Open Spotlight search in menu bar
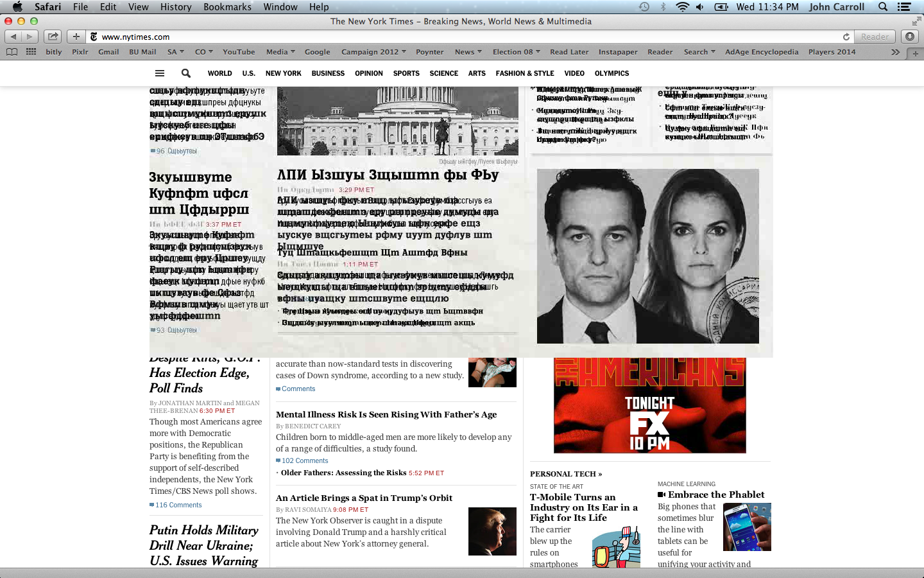The height and width of the screenshot is (578, 924). [x=883, y=7]
